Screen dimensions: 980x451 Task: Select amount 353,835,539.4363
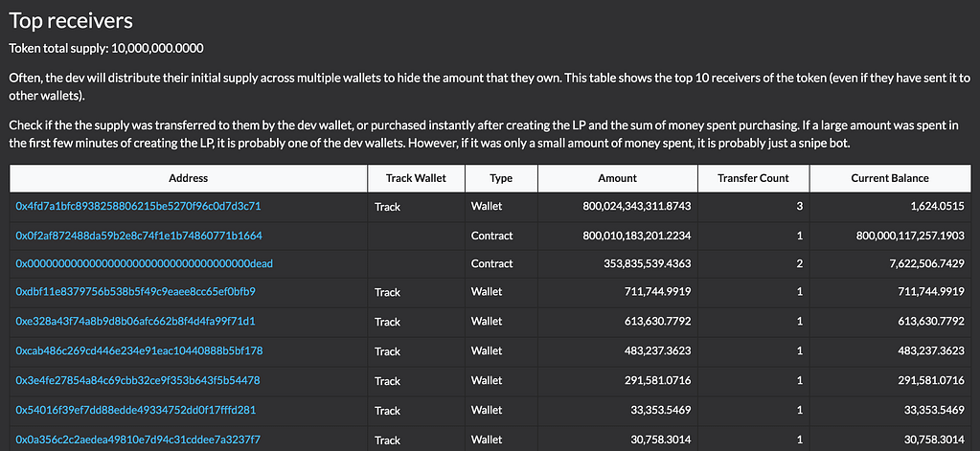[x=647, y=263]
